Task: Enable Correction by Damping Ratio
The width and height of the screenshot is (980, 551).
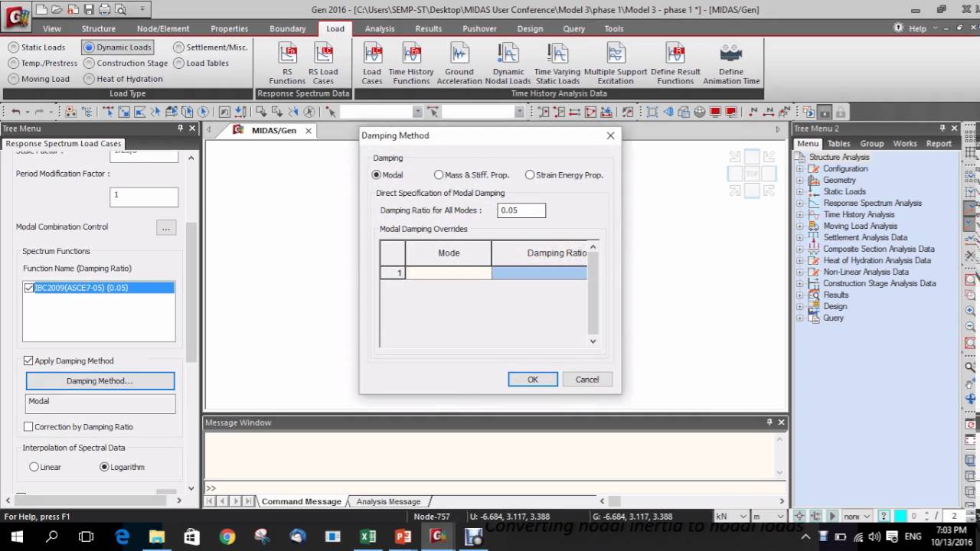Action: [x=28, y=426]
